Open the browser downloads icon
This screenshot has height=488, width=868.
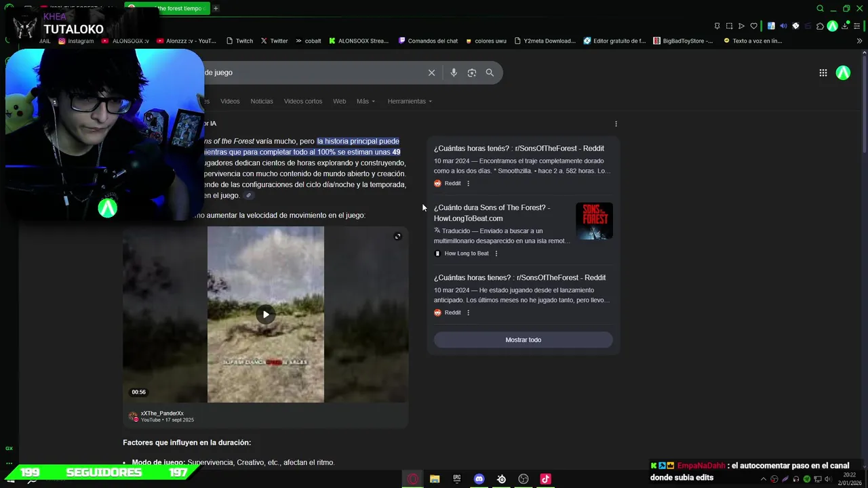845,26
